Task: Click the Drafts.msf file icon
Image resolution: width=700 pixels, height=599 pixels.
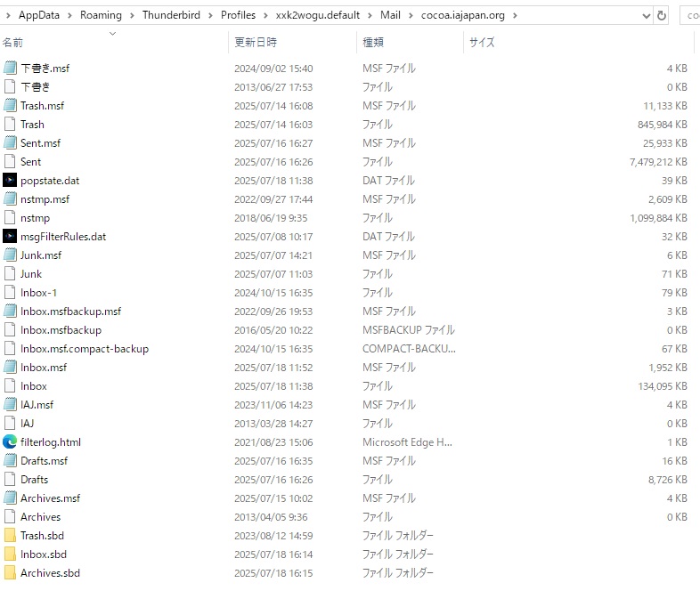Action: point(10,461)
